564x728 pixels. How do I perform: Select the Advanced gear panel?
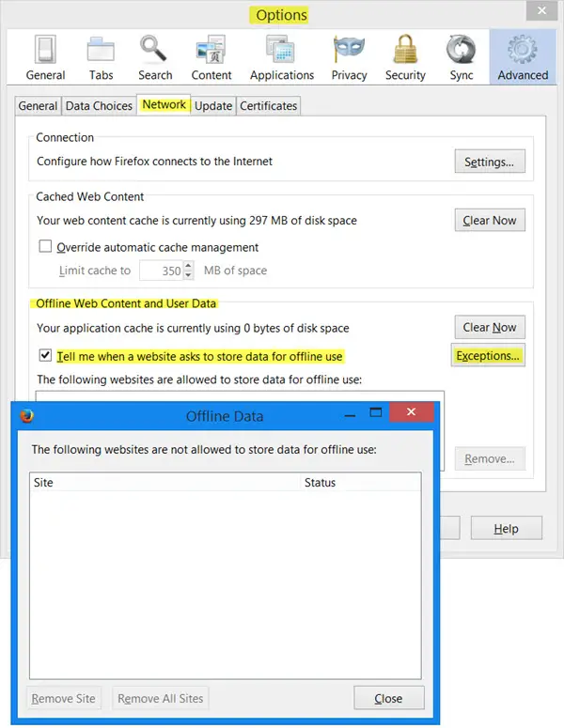(523, 57)
